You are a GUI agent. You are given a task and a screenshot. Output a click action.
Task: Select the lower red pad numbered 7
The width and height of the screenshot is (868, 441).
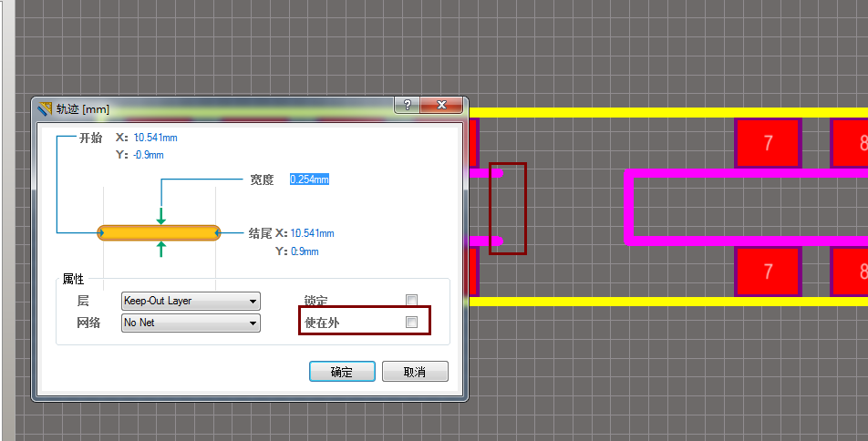coord(768,272)
